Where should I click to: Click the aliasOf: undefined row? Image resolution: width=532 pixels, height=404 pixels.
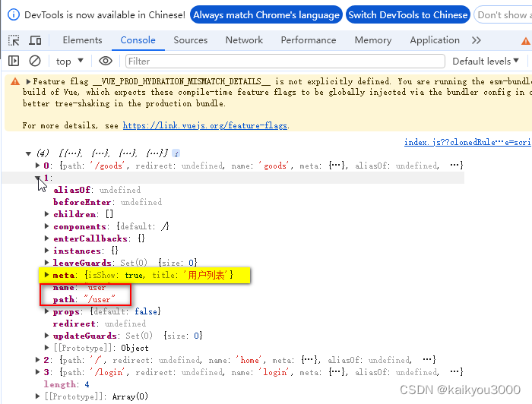(97, 190)
